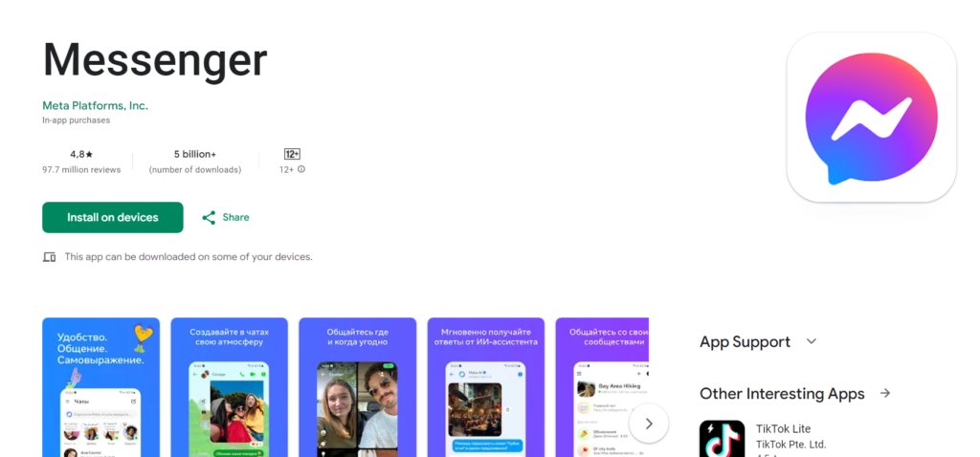
Task: Click the Messenger app logo icon
Action: tap(871, 118)
